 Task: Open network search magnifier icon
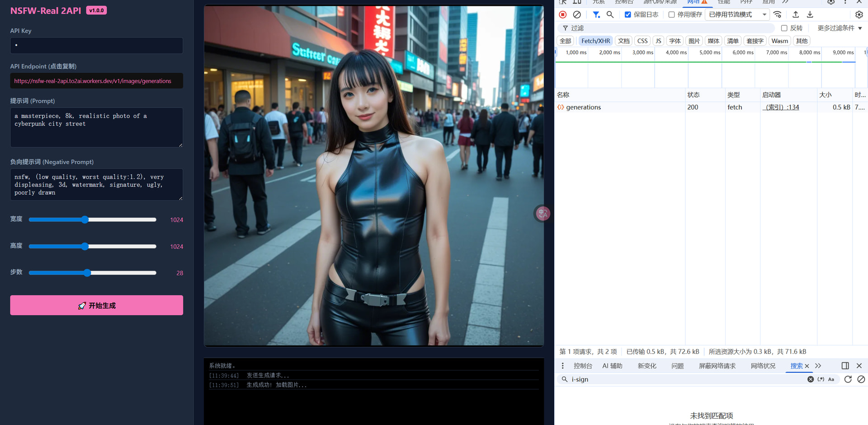tap(610, 14)
